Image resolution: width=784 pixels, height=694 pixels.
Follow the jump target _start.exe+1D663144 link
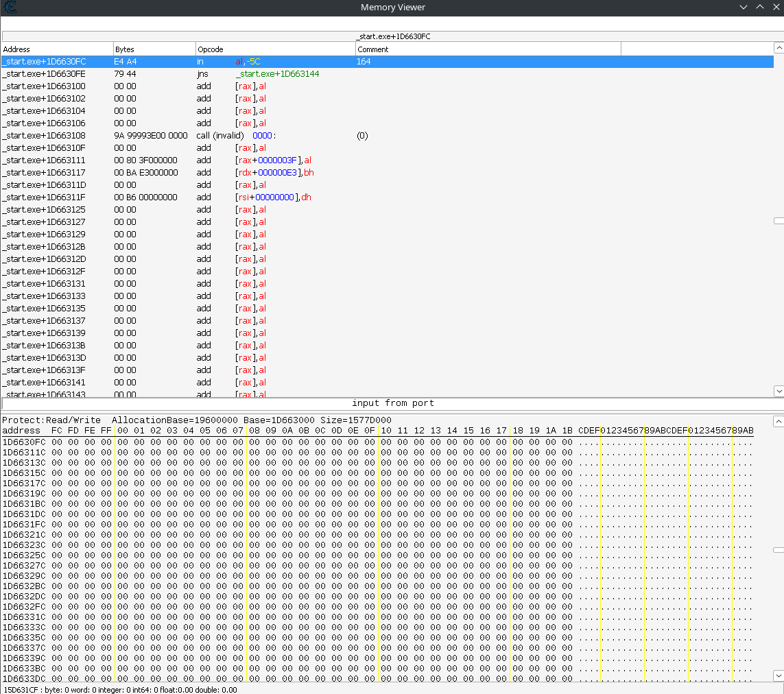pos(277,73)
